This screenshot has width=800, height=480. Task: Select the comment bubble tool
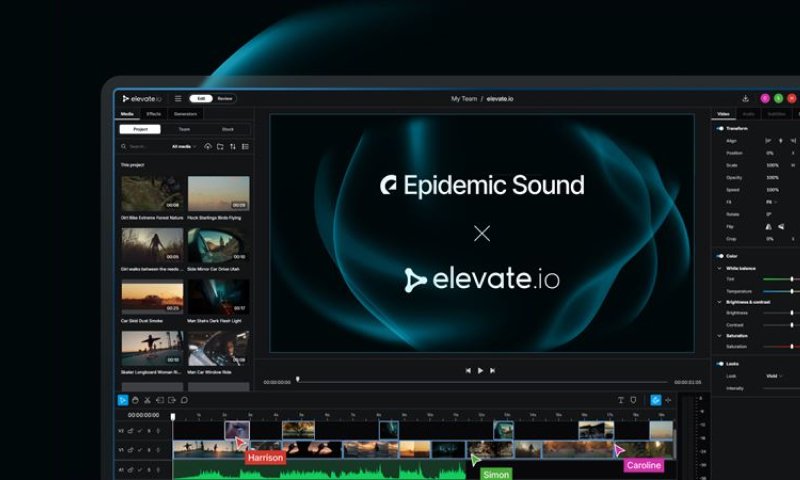coord(184,400)
